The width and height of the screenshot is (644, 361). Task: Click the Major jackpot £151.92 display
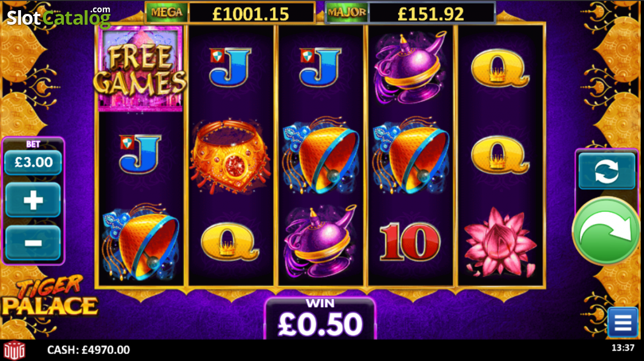pos(410,12)
